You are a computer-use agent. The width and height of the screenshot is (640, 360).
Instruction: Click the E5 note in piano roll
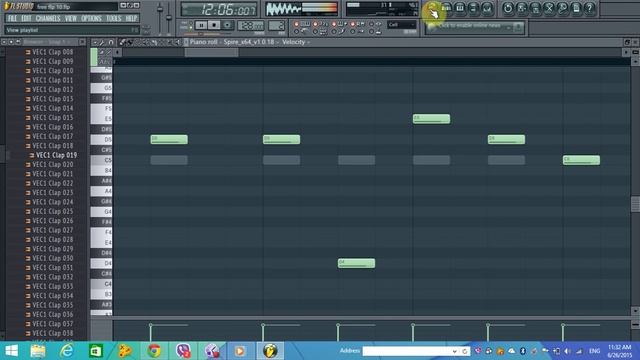431,119
